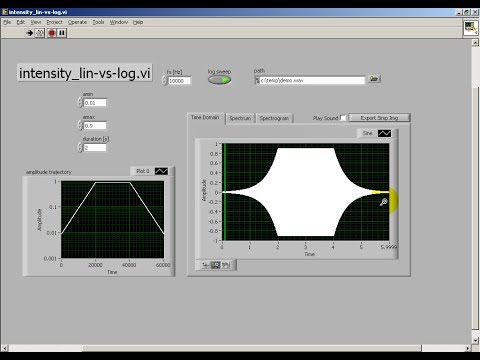Select the cursor movement tool in graph palette
The image size is (480, 360).
point(205,265)
